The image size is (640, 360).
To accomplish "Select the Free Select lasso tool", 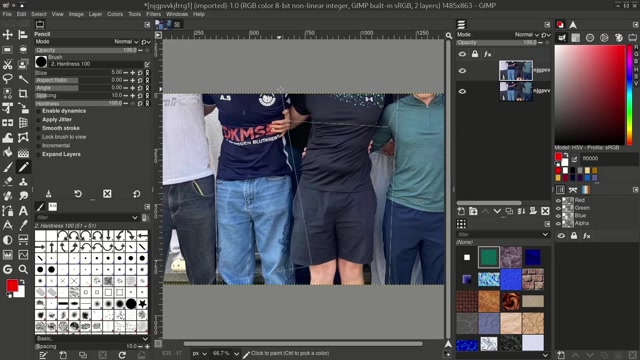I will pos(7,79).
